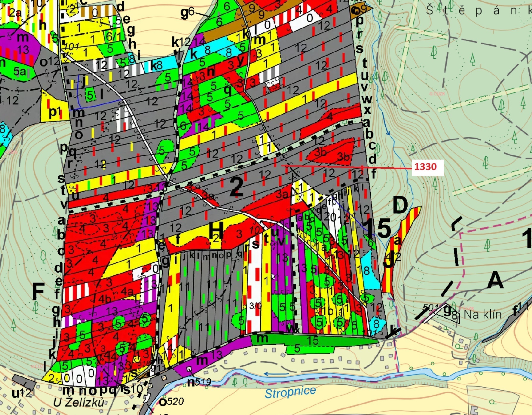This screenshot has height=415, width=532.
Task: Click the large bold letter D
Action: (400, 205)
